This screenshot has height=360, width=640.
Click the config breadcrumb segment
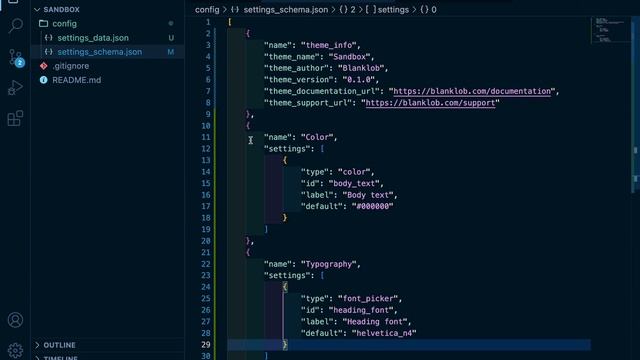[x=207, y=10]
